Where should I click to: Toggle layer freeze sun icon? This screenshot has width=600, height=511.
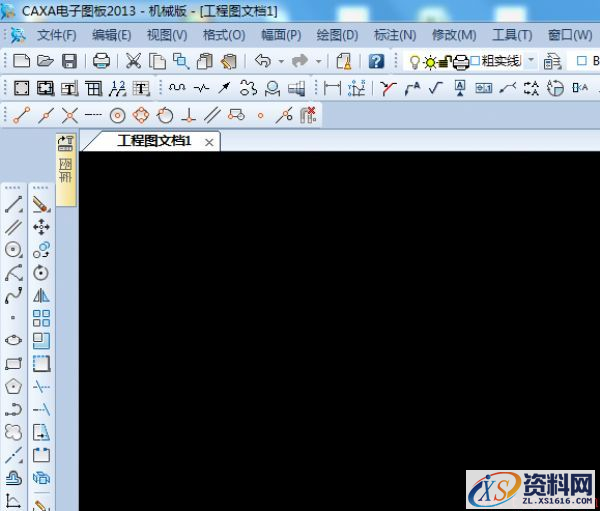(x=430, y=62)
